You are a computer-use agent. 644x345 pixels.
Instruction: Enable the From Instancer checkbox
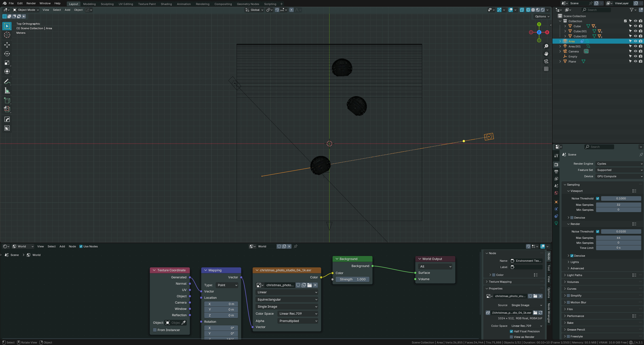click(155, 330)
